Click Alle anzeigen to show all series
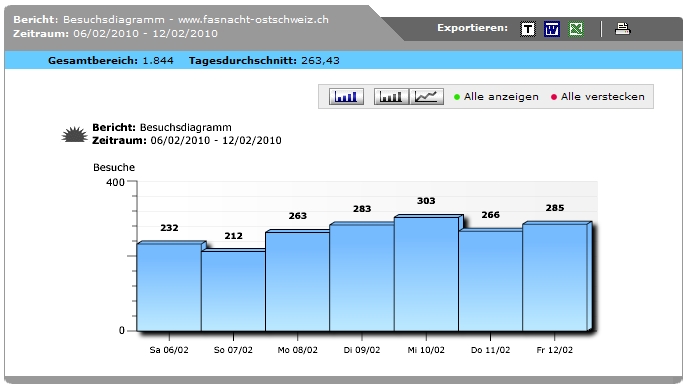The image size is (687, 387). coord(496,97)
